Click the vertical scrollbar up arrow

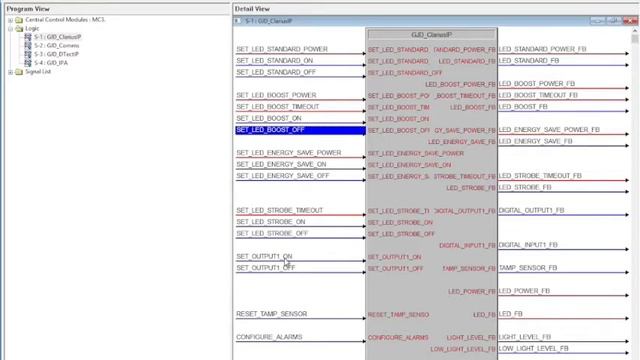pos(634,31)
